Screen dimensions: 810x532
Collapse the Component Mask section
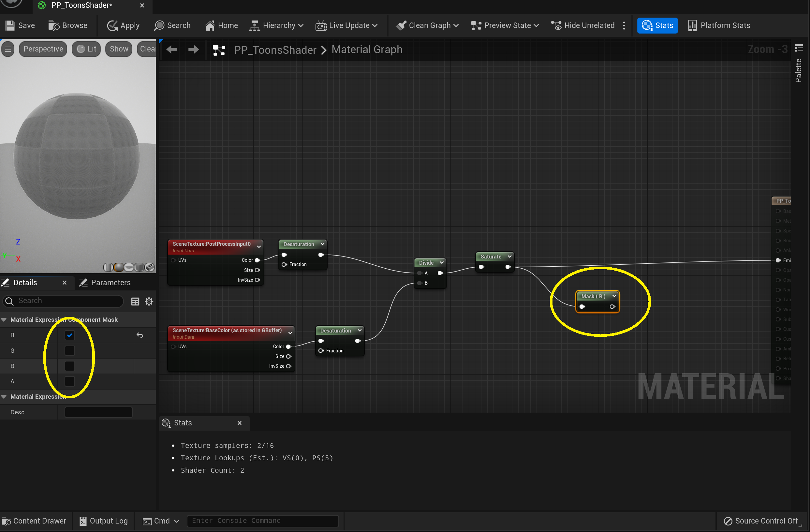tap(4, 319)
